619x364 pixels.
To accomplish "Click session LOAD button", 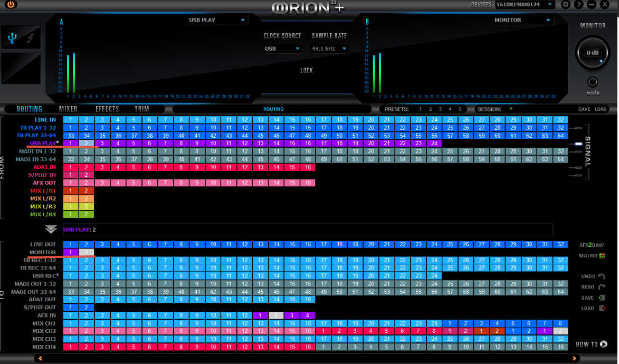I will 601,109.
